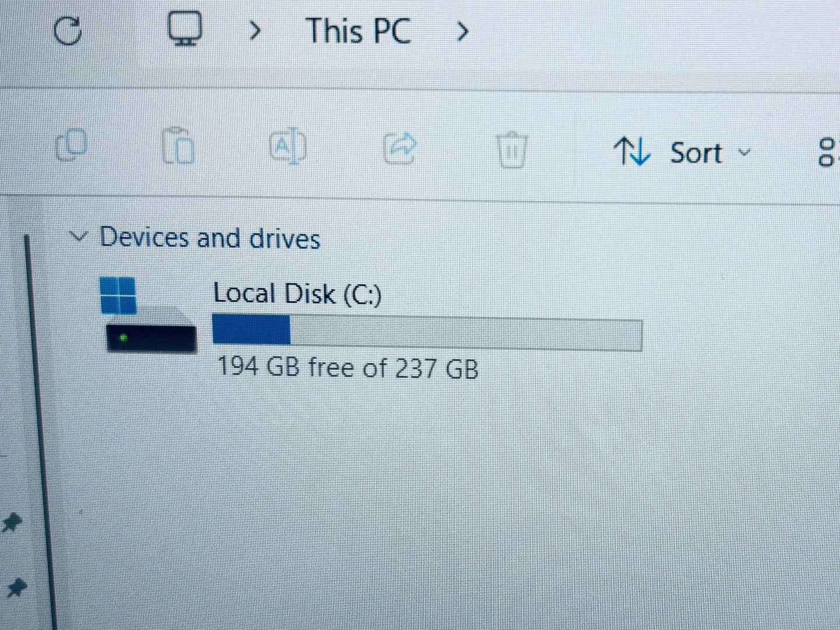The width and height of the screenshot is (840, 630).
Task: Click the disabled Copy icon in toolbar
Action: (71, 146)
